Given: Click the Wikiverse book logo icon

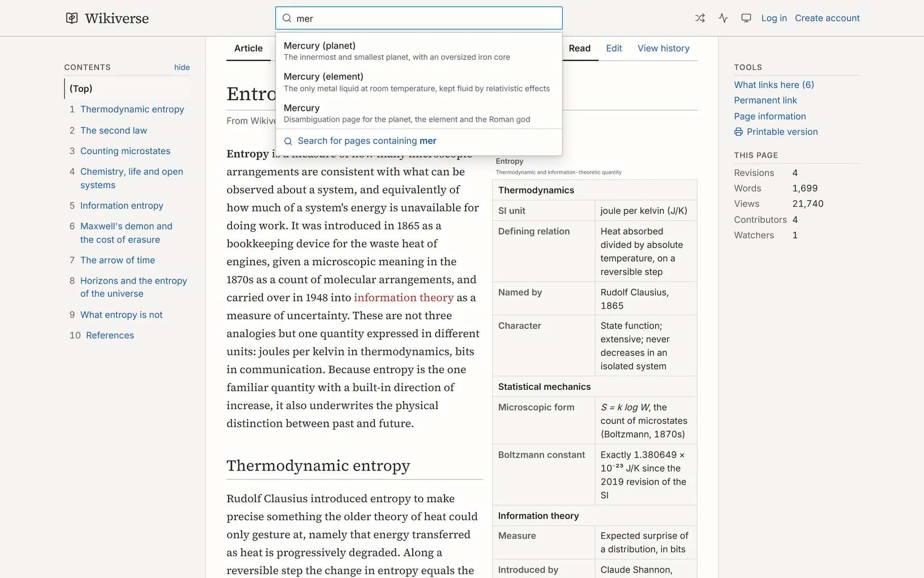Looking at the screenshot, I should (x=72, y=18).
